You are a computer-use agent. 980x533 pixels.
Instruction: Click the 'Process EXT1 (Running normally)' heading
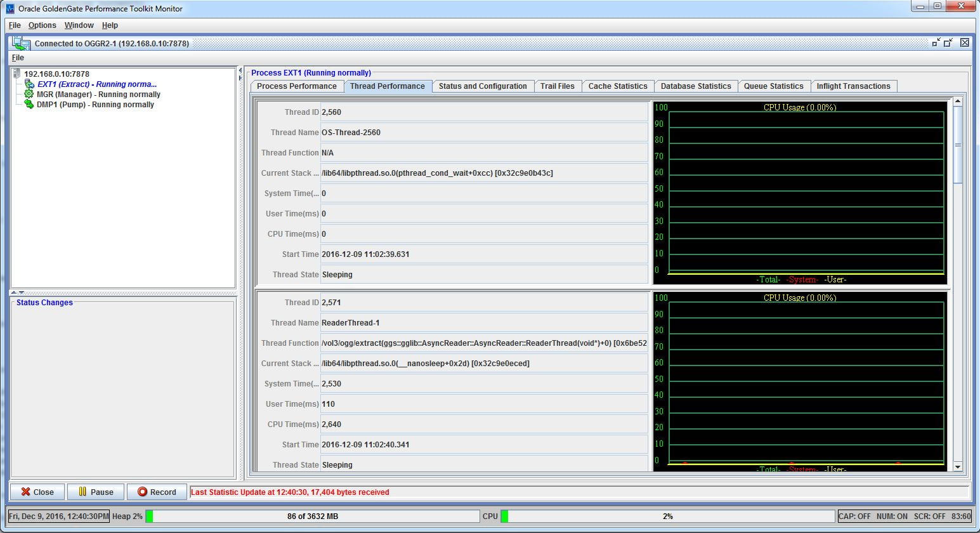pos(311,73)
